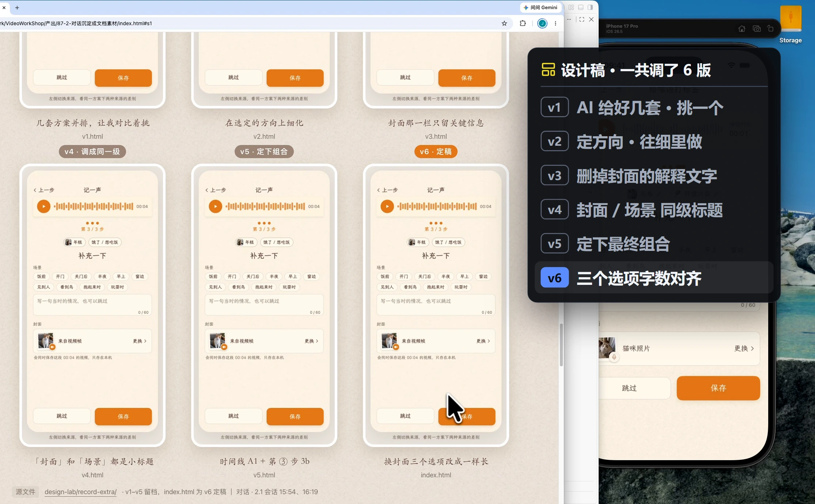Click the waveform progress in v4 mockup
Image resolution: width=815 pixels, height=504 pixels.
93,206
